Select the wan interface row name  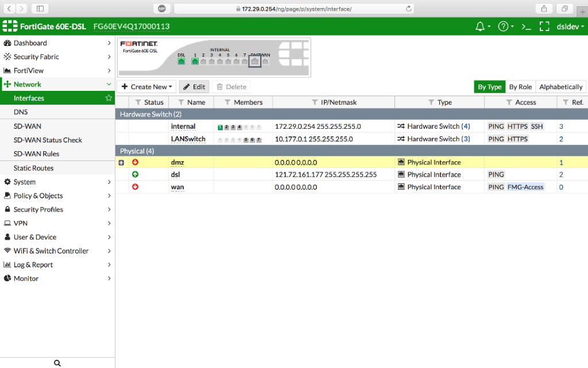pyautogui.click(x=177, y=187)
